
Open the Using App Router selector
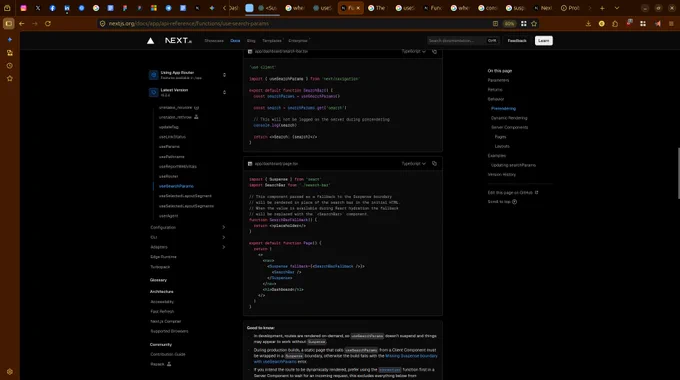[x=187, y=75]
